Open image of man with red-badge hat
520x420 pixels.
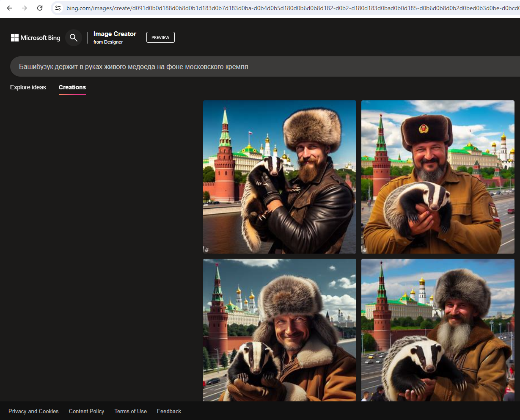[438, 177]
